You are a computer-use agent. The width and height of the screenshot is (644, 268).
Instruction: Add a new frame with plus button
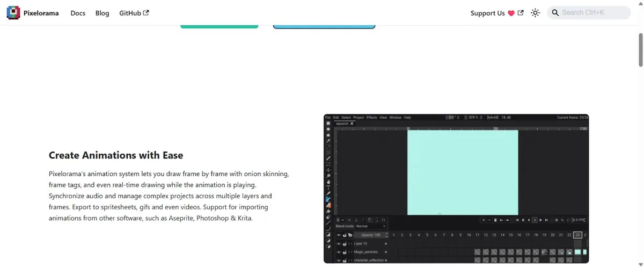click(484, 220)
